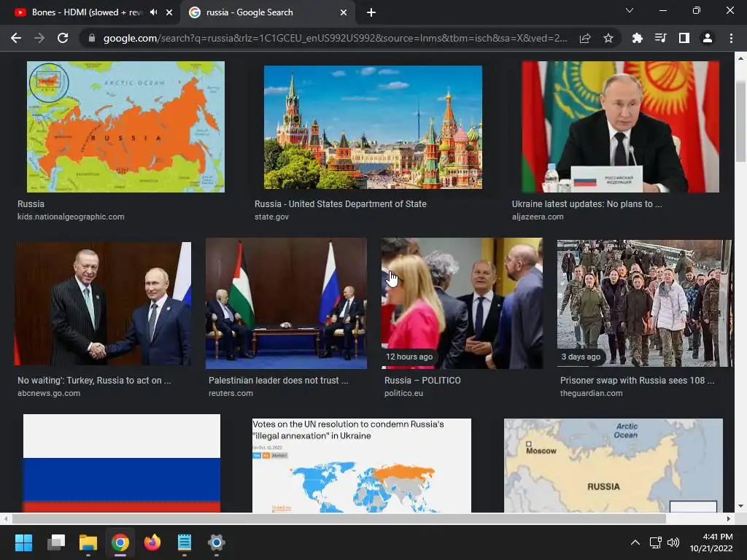
Task: Open the Chrome three-dot menu
Action: point(731,38)
